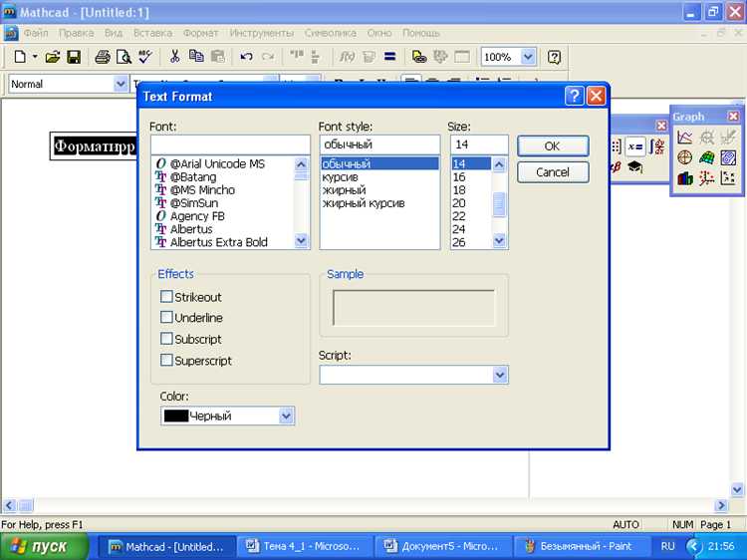The width and height of the screenshot is (747, 560).
Task: Run the spelling check icon
Action: tap(145, 57)
